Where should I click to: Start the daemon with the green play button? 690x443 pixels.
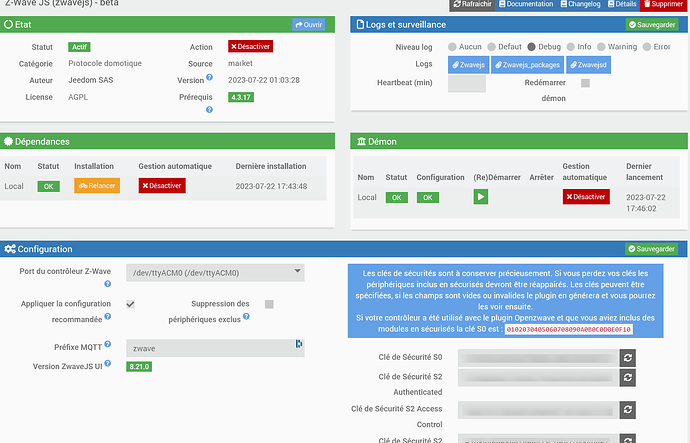coord(481,197)
